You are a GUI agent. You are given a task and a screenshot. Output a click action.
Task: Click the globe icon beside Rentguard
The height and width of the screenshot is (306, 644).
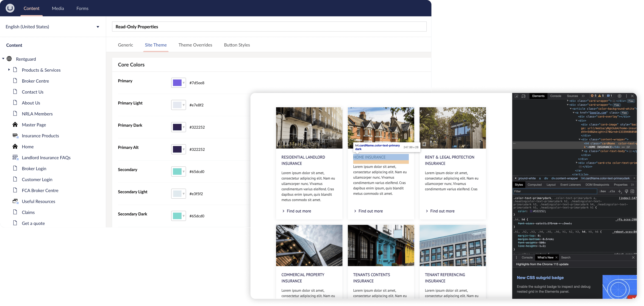(x=9, y=59)
